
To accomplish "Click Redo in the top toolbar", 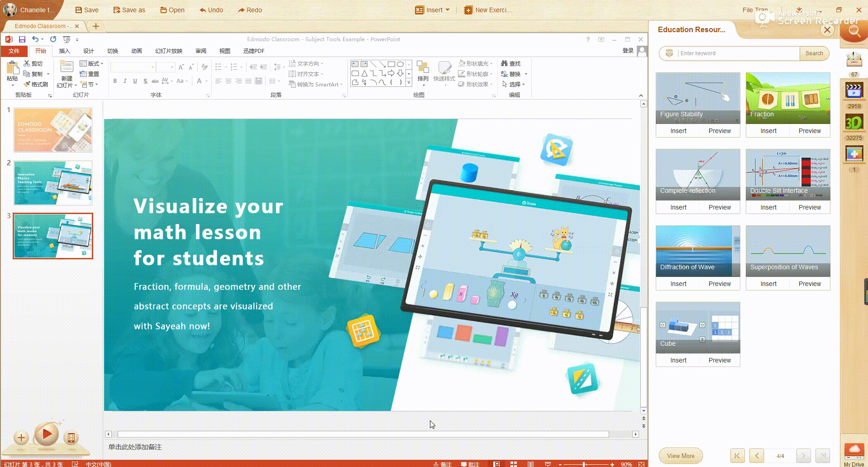I will 250,10.
